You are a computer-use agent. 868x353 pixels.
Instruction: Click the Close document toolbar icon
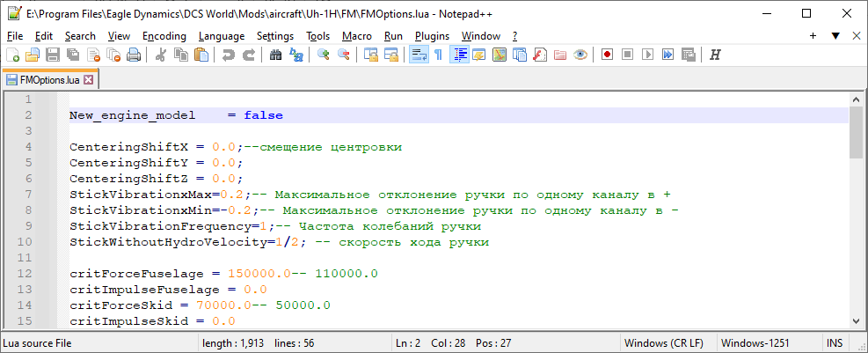pyautogui.click(x=93, y=55)
